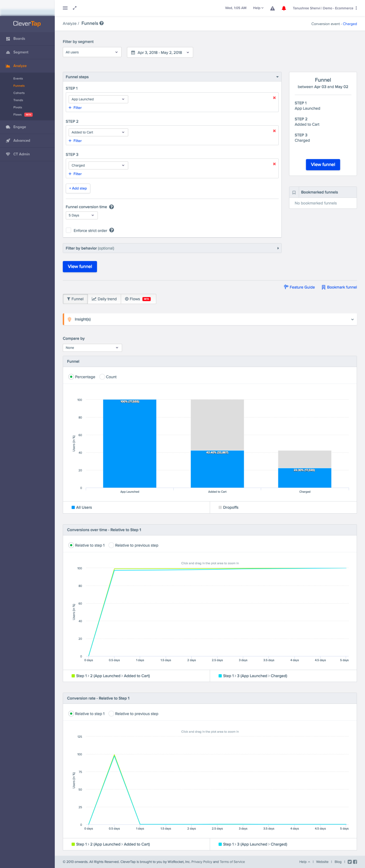Collapse the Funnel steps panel

click(277, 77)
